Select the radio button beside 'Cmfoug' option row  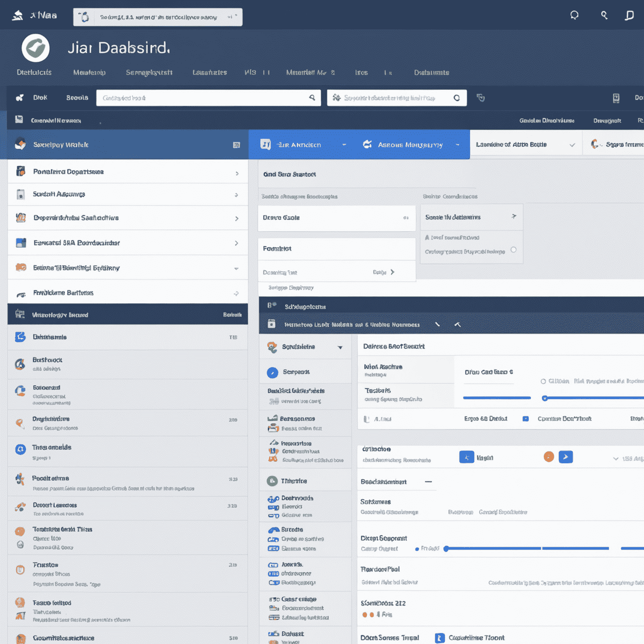click(514, 250)
